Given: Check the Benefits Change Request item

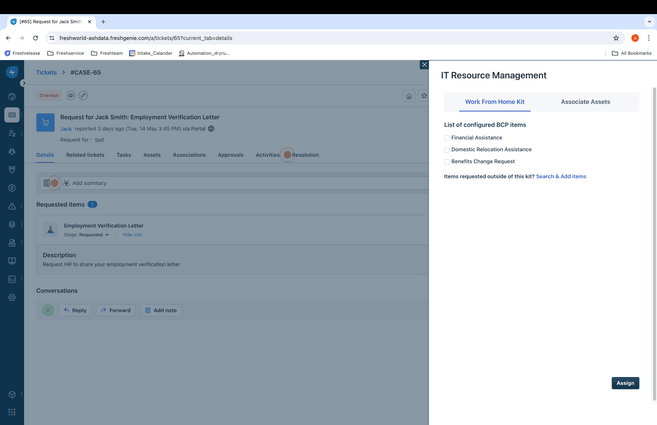Looking at the screenshot, I should [x=447, y=162].
